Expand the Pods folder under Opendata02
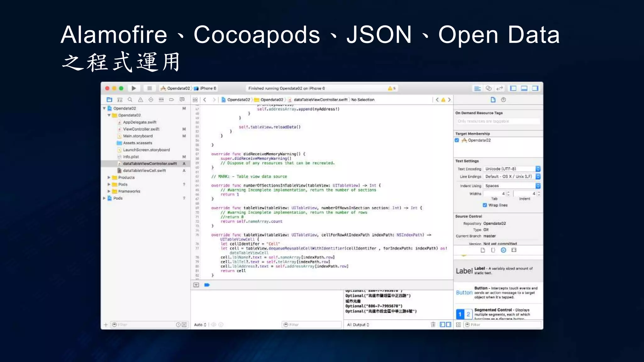This screenshot has width=644, height=362. pos(109,184)
